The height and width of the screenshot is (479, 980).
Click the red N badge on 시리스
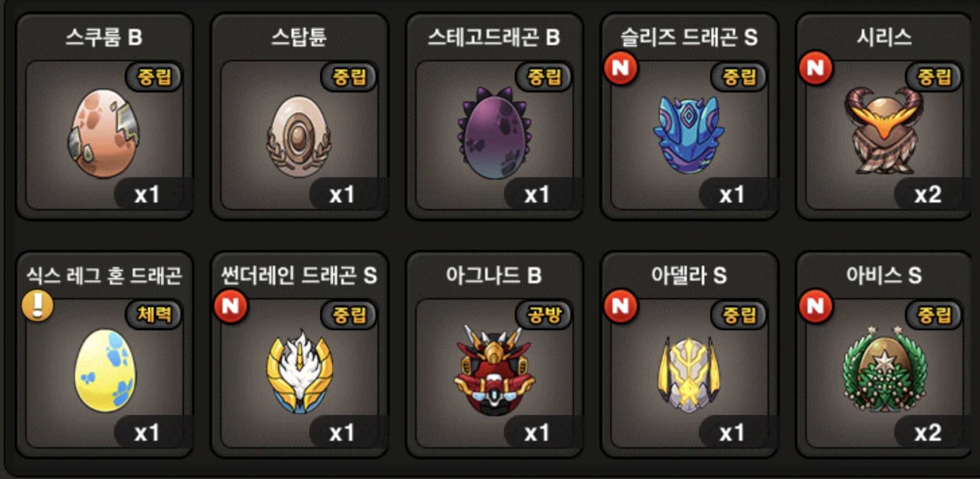click(816, 68)
